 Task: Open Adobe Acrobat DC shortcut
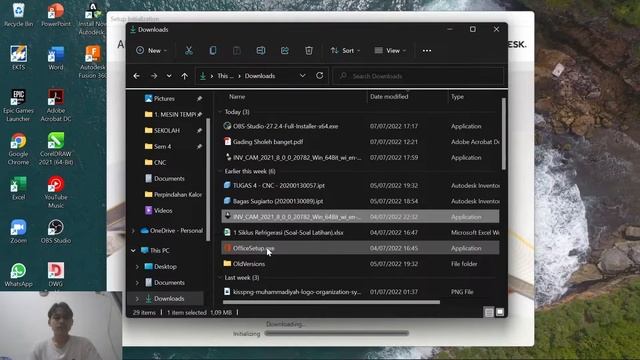(56, 105)
